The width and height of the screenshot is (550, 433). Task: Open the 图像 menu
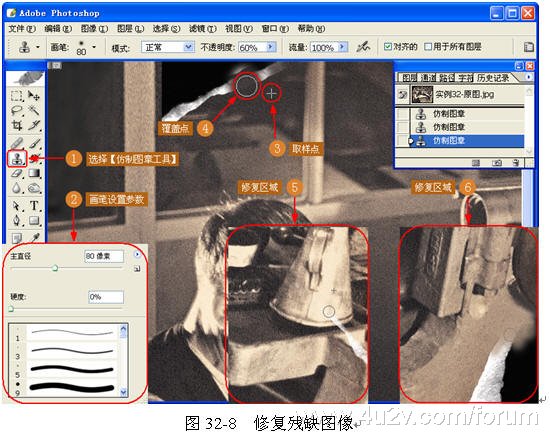(94, 29)
